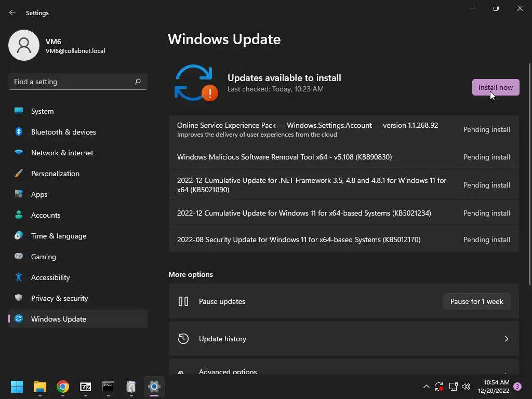Go to Accounts label
Viewport: 532px width, 399px height.
(x=46, y=215)
